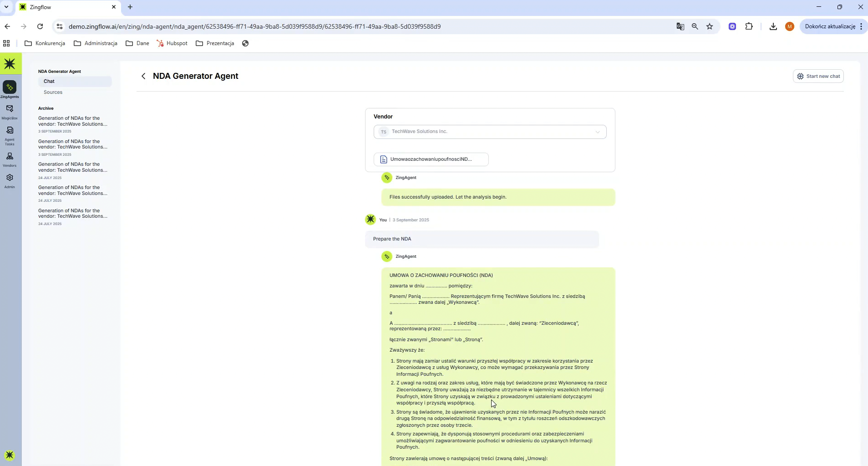Click Start new chat button

point(818,76)
